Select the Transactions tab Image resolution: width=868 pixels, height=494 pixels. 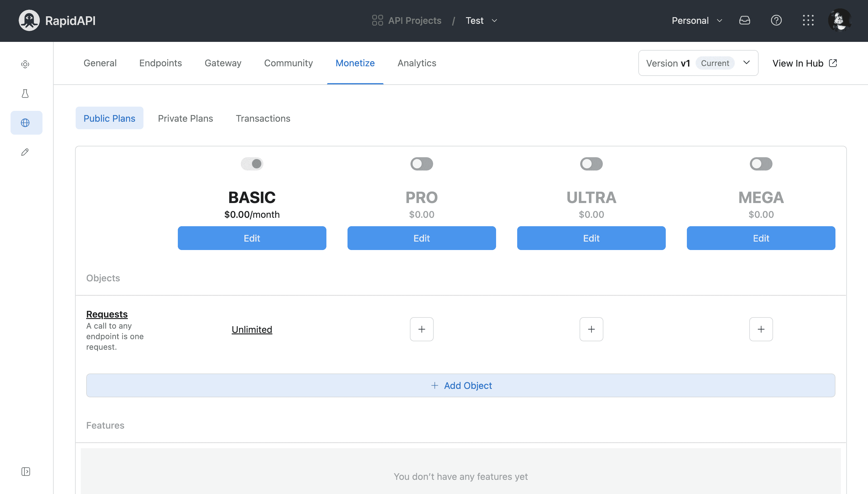(x=263, y=117)
